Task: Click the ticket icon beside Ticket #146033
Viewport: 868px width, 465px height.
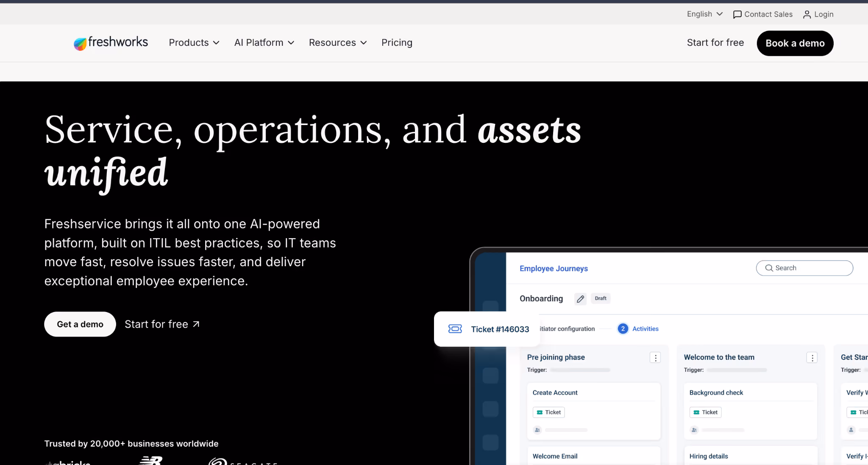Action: click(x=455, y=329)
